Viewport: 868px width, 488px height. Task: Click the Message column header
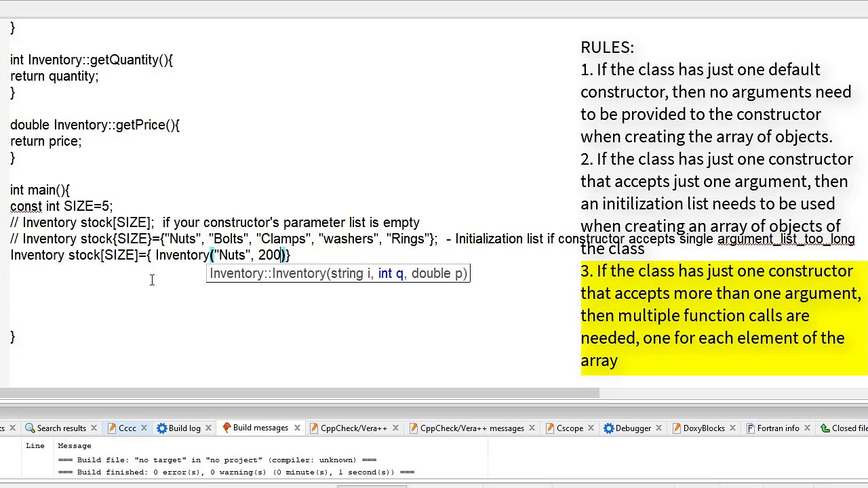[75, 446]
